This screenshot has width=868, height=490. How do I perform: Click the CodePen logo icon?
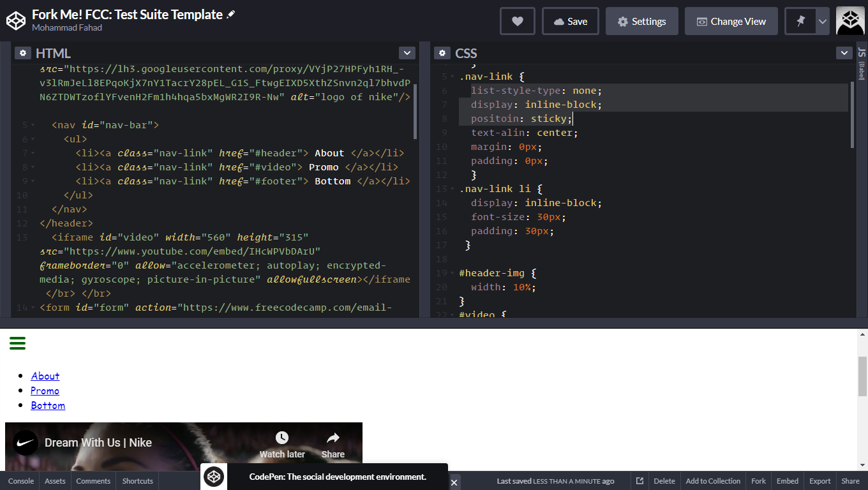tap(16, 20)
